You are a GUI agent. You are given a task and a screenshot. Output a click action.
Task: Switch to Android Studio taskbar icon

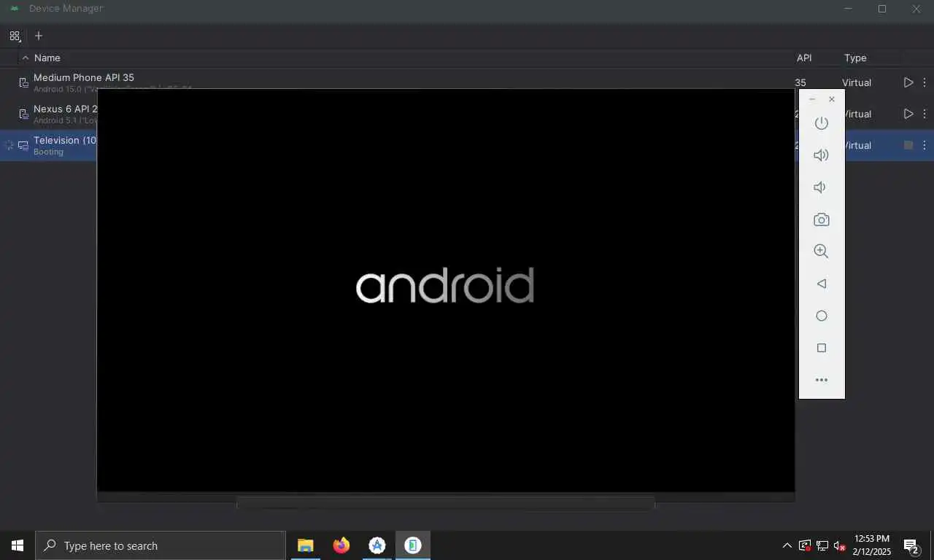coord(377,545)
